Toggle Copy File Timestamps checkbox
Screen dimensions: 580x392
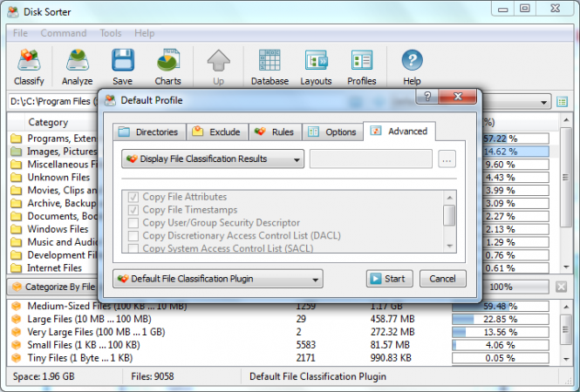[x=133, y=210]
